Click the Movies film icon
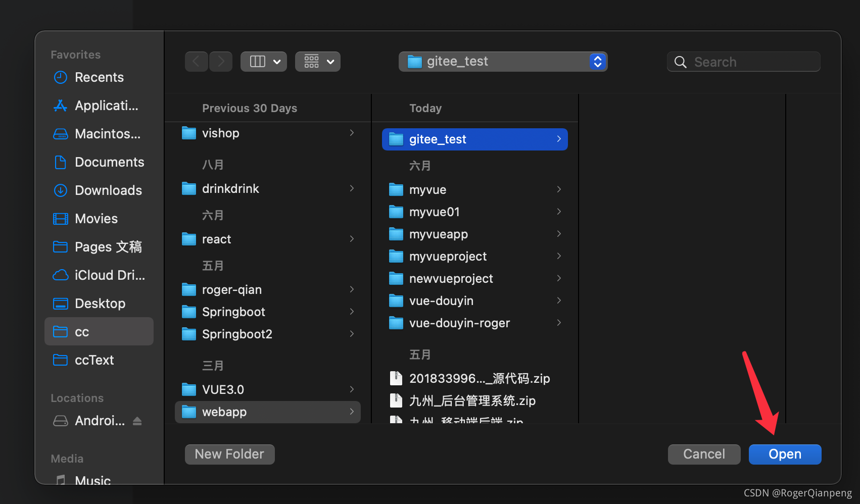Viewport: 860px width, 504px height. pyautogui.click(x=61, y=219)
